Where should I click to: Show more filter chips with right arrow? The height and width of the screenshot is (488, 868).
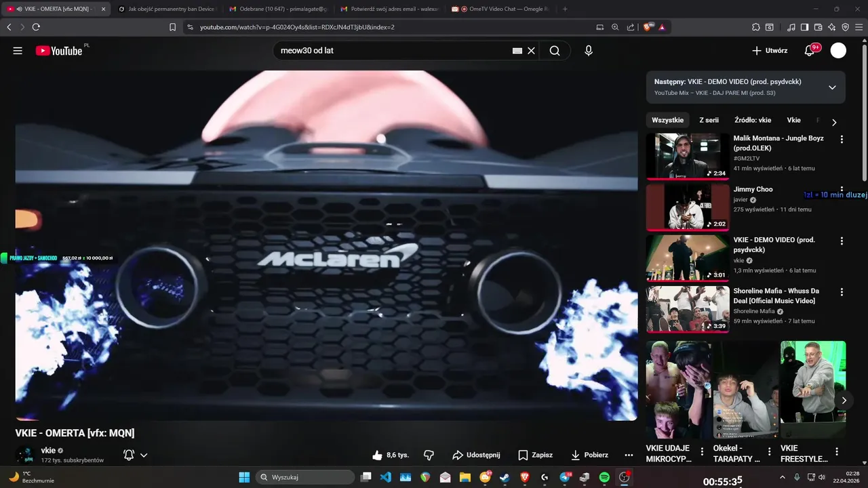point(834,123)
